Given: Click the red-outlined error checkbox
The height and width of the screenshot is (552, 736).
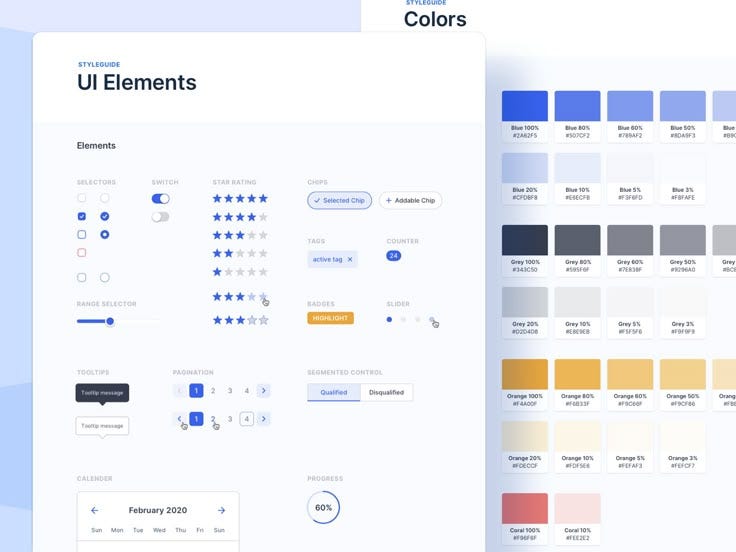Looking at the screenshot, I should [x=82, y=253].
